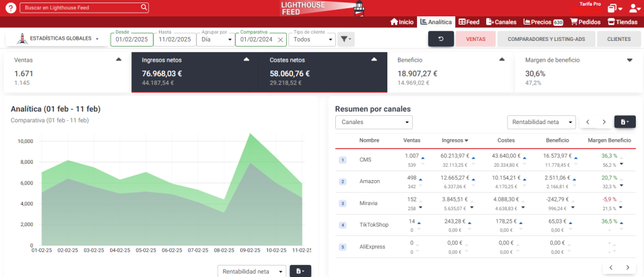Click rank badge 1 for CMS

coord(343,160)
